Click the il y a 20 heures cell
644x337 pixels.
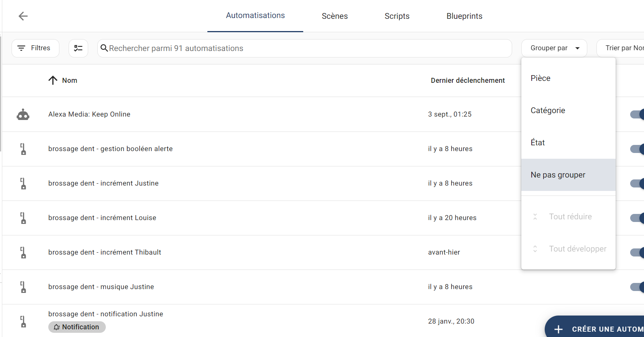point(452,218)
